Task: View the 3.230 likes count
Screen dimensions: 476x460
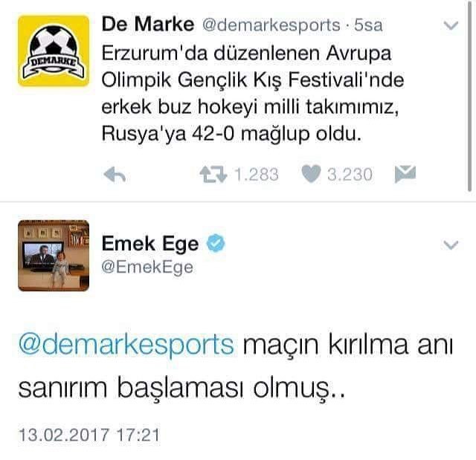Action: 350,175
